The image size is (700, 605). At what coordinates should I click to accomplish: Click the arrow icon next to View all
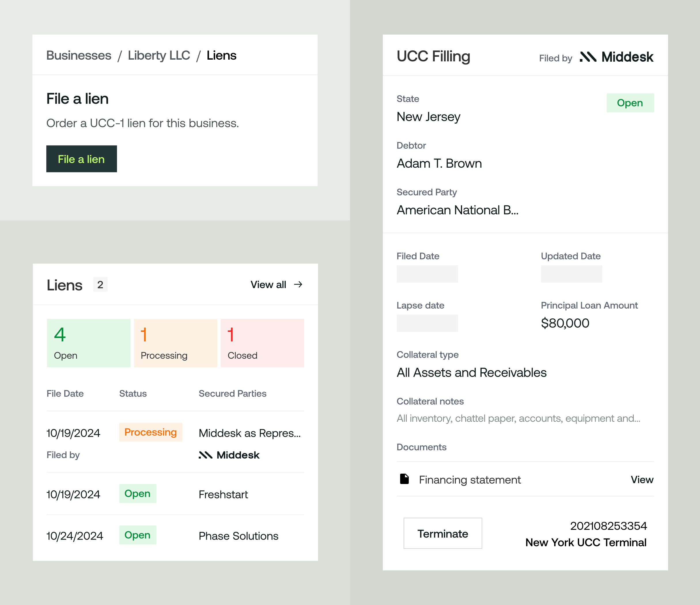(299, 284)
